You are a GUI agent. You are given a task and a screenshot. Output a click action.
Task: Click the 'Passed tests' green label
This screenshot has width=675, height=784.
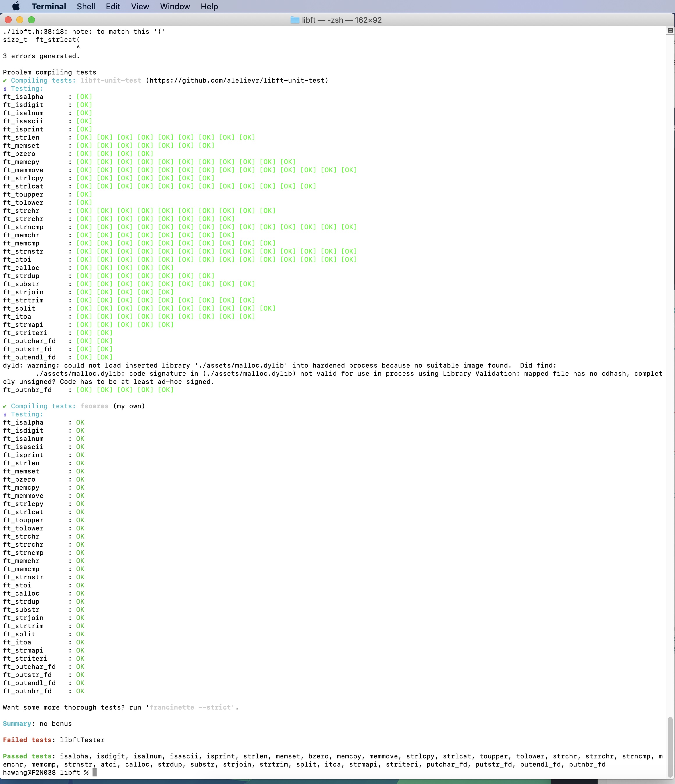pos(27,756)
